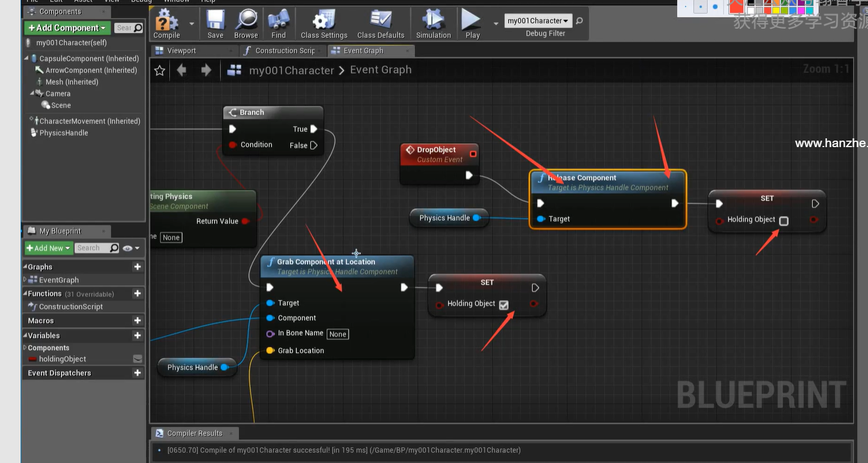Select holdingObject variable

coord(62,359)
